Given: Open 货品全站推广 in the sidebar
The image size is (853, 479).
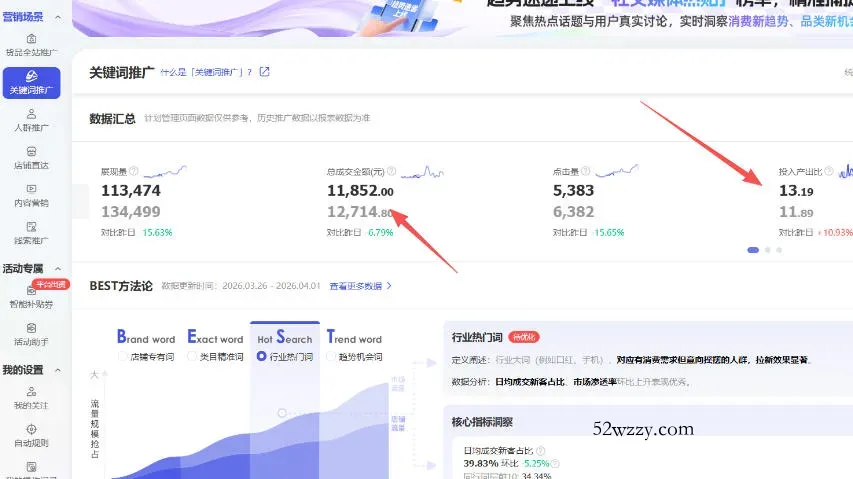Looking at the screenshot, I should (x=31, y=46).
